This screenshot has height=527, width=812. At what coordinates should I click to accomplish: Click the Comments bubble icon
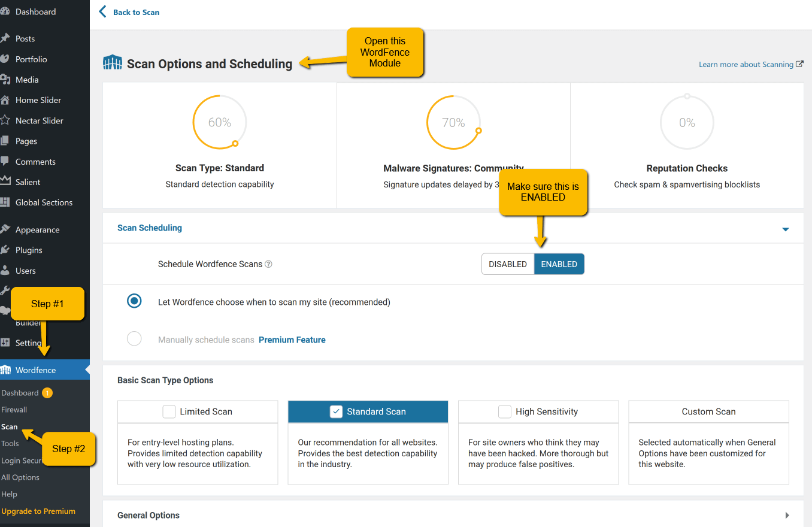click(x=5, y=162)
